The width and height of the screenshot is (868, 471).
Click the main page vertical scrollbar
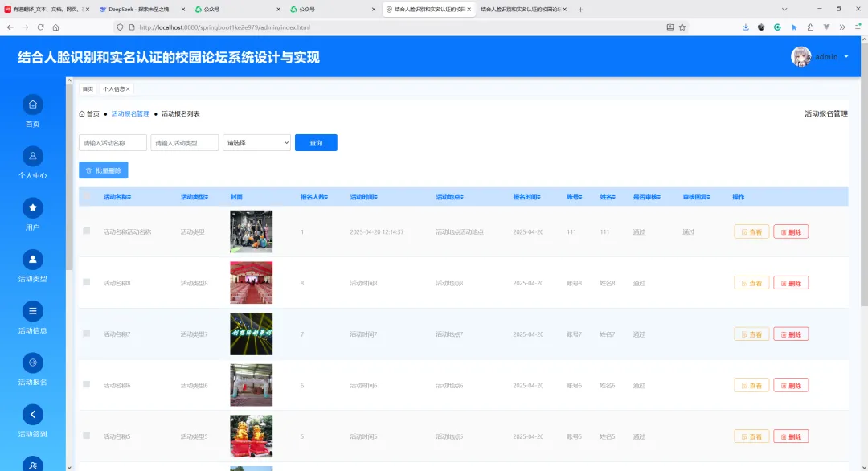click(864, 174)
